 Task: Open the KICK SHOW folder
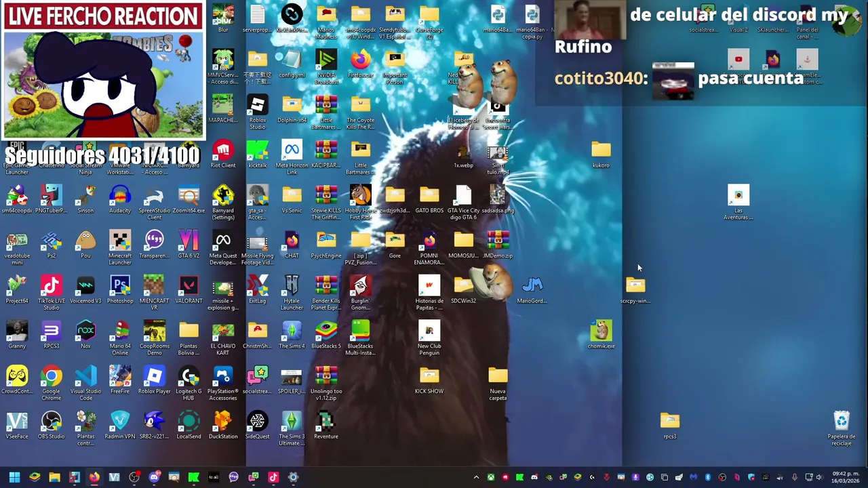pyautogui.click(x=429, y=381)
